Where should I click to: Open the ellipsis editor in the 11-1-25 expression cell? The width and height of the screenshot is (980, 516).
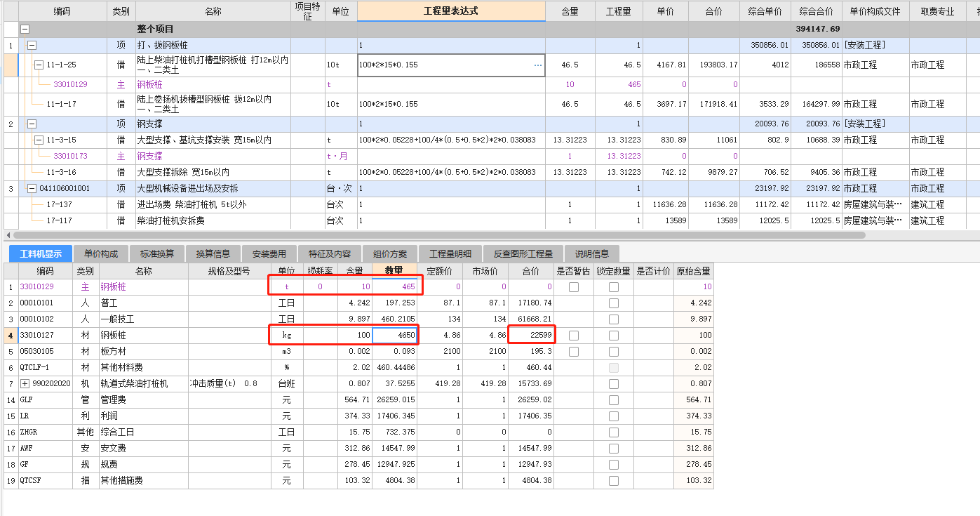pos(538,65)
